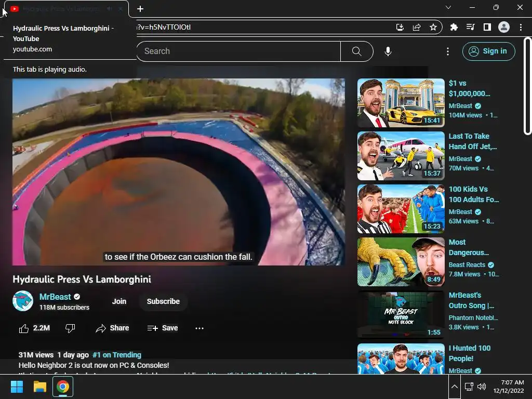Image resolution: width=532 pixels, height=399 pixels.
Task: Share the Hydraulic Press video
Action: [x=112, y=328]
